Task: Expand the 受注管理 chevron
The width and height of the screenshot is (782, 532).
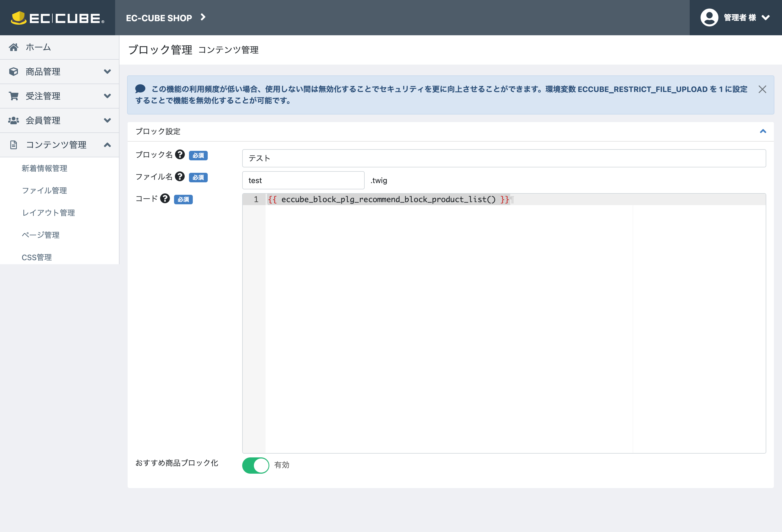Action: (x=107, y=96)
